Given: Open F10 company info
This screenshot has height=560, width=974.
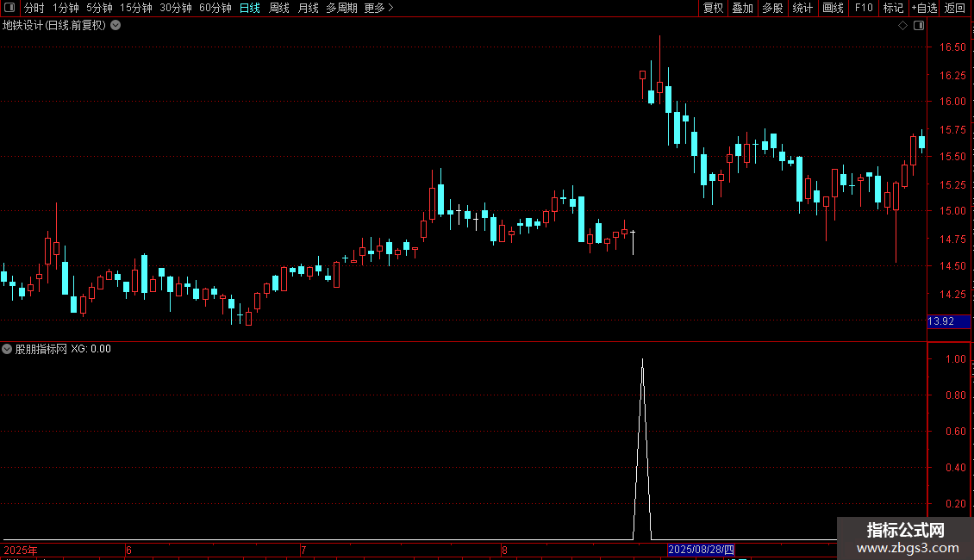Looking at the screenshot, I should 864,8.
